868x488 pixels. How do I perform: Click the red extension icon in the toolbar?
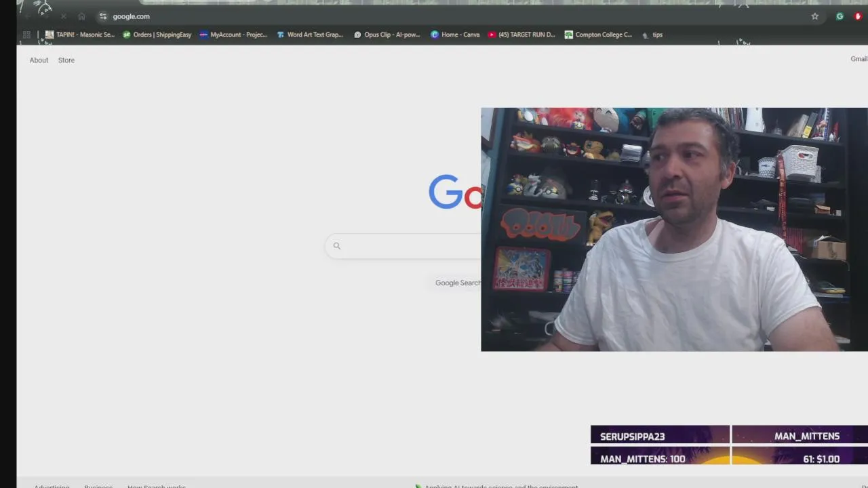pyautogui.click(x=858, y=16)
